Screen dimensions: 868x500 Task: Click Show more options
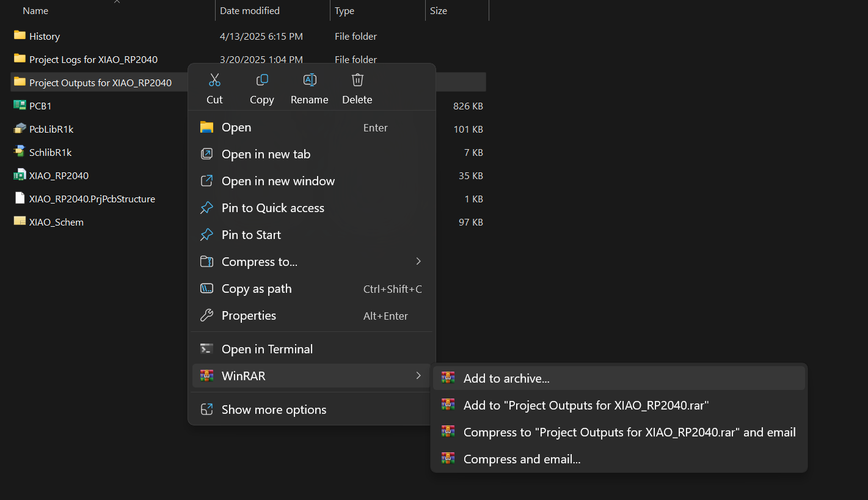coord(274,410)
